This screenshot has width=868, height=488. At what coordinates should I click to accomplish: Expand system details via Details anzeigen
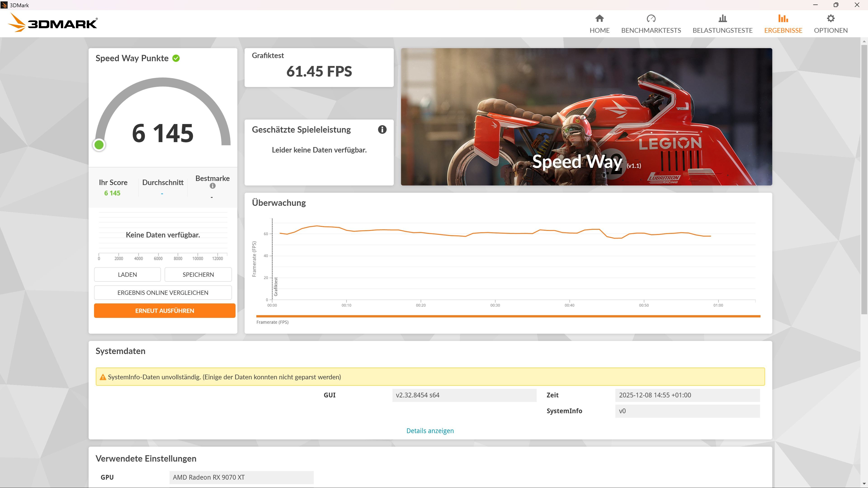pyautogui.click(x=430, y=431)
